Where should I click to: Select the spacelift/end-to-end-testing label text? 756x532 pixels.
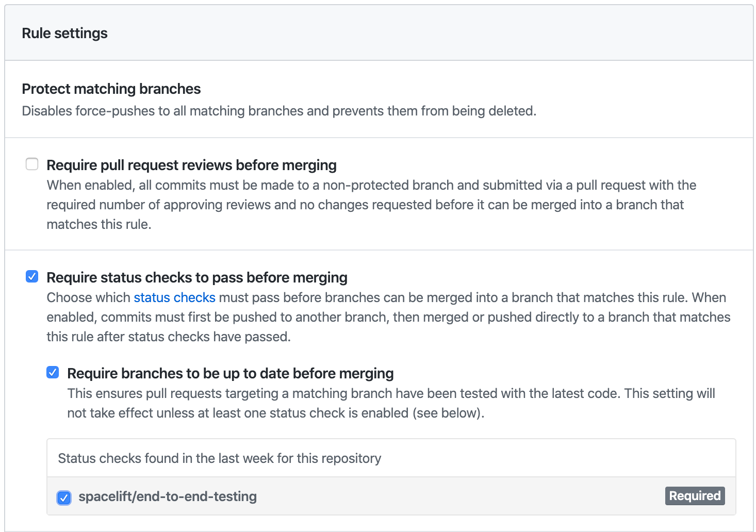(x=168, y=496)
